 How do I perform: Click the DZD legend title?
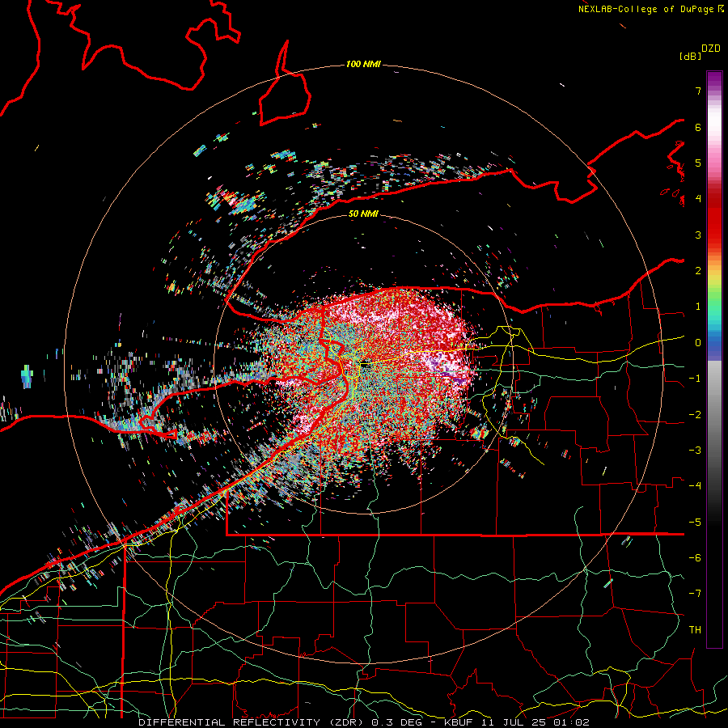pyautogui.click(x=711, y=49)
